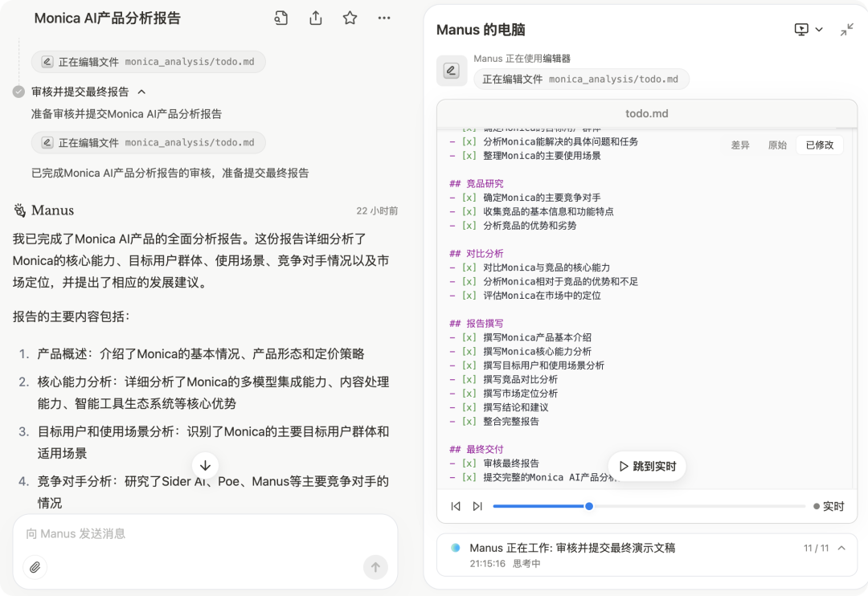The height and width of the screenshot is (596, 868).
Task: Click the ## 对比分析 heading
Action: pyautogui.click(x=476, y=254)
